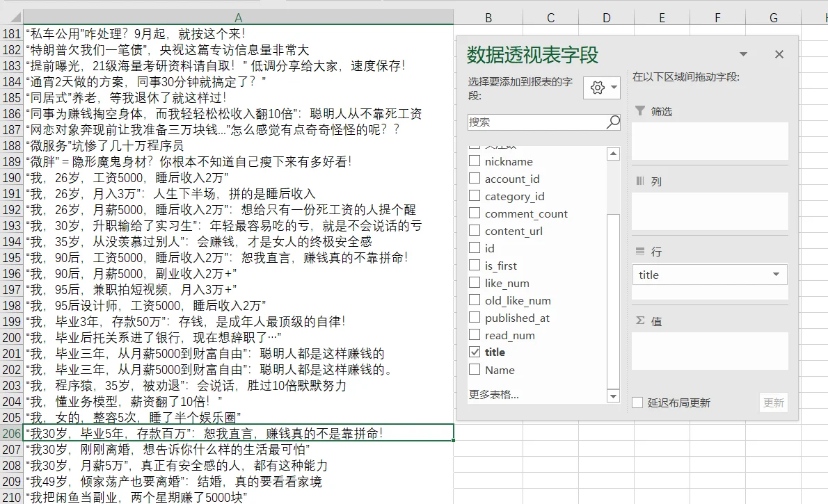828x504 pixels.
Task: Check the account_id field
Action: (x=475, y=178)
